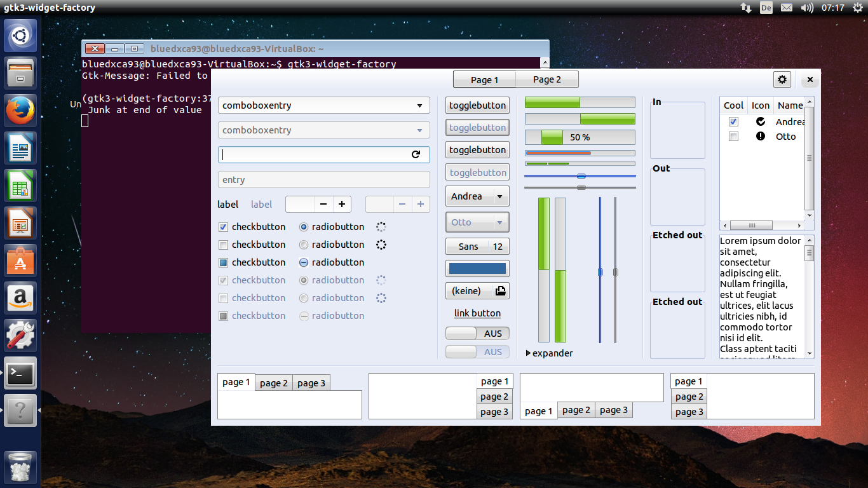Open the (keine) file chooser button
This screenshot has height=488, width=868.
tap(477, 291)
